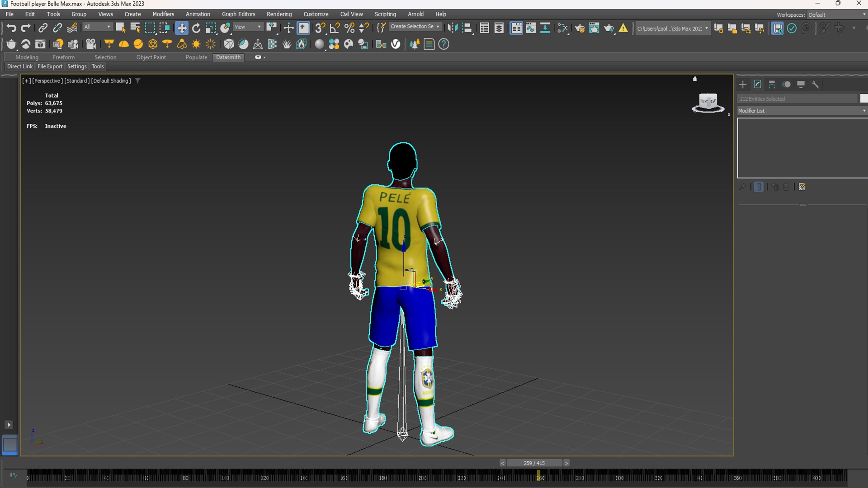The image size is (868, 488).
Task: Click the yellow warning triangle icon
Action: point(623,28)
